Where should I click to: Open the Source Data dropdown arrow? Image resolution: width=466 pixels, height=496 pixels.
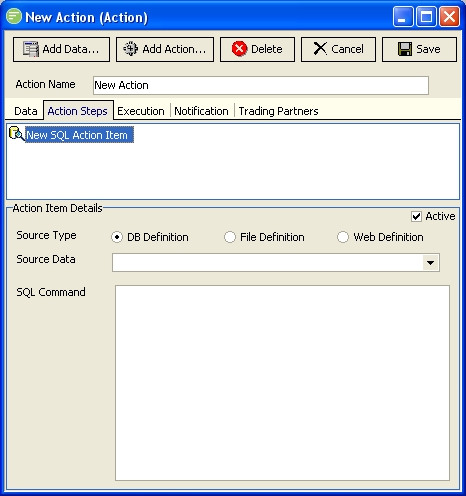(x=430, y=263)
